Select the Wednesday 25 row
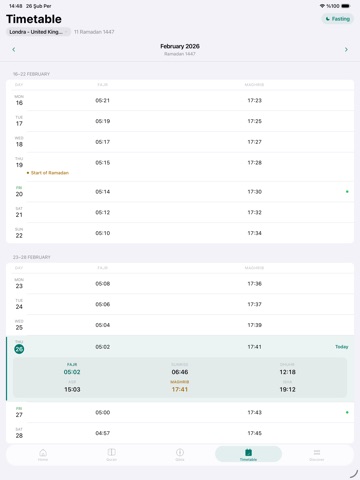360x480 pixels. pos(180,325)
